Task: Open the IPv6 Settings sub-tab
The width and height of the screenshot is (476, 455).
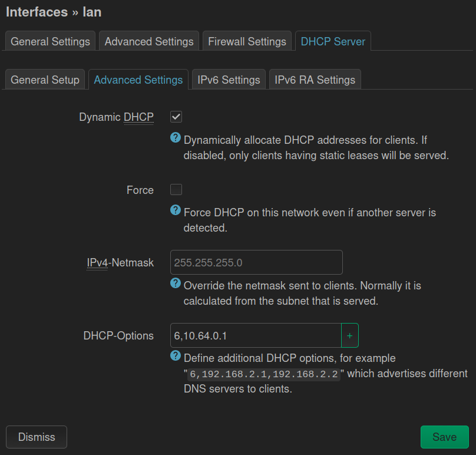Action: [x=229, y=80]
